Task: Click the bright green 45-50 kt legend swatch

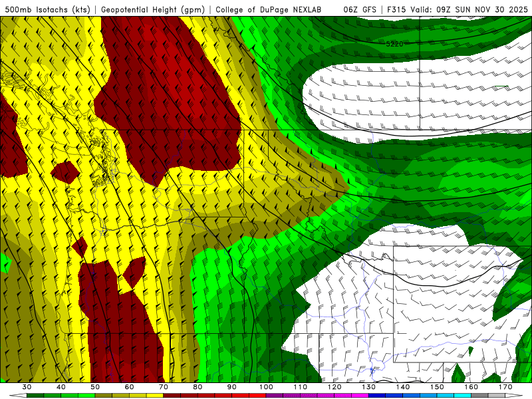Action: click(x=86, y=396)
